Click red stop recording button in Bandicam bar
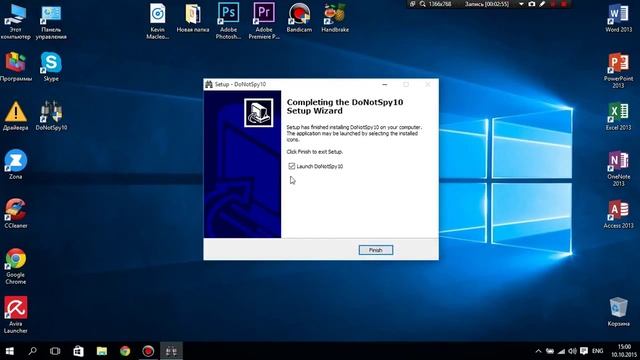This screenshot has height=360, width=640. (x=564, y=4)
